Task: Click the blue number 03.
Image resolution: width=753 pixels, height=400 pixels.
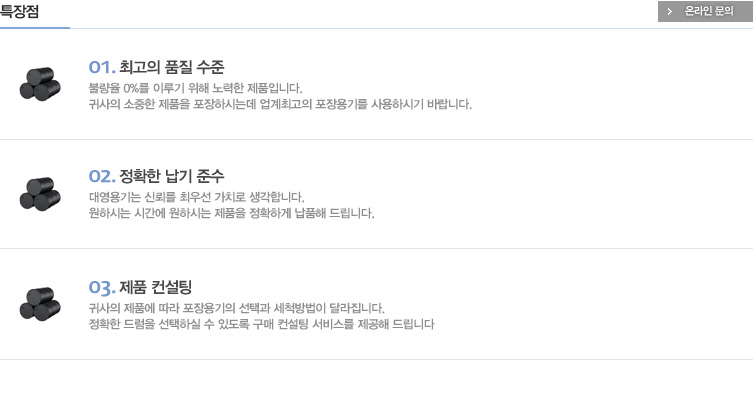Action: (102, 288)
